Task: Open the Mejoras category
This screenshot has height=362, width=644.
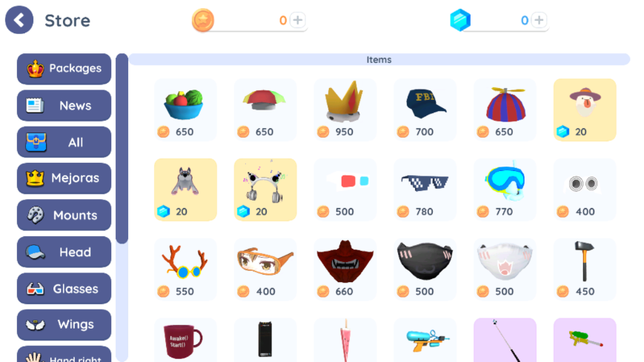Action: 64,178
